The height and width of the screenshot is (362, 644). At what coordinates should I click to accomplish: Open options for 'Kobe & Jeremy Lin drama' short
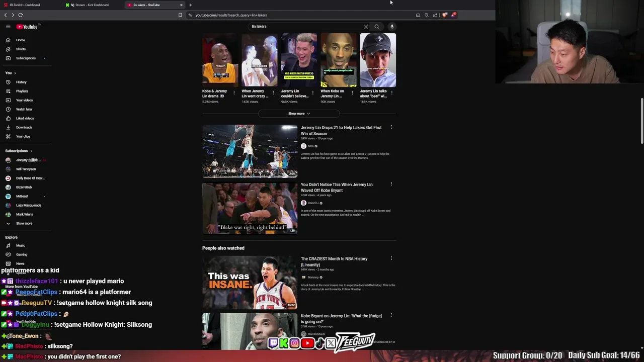pyautogui.click(x=234, y=93)
